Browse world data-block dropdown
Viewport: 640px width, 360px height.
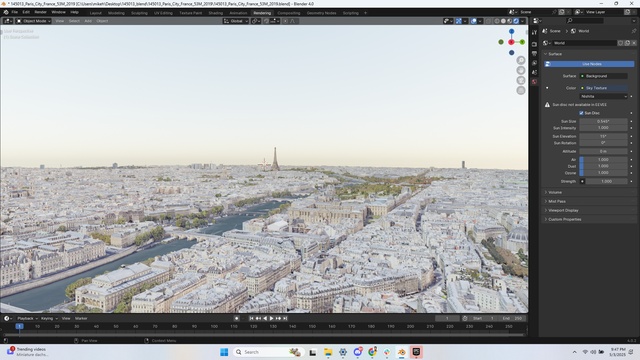coord(547,43)
